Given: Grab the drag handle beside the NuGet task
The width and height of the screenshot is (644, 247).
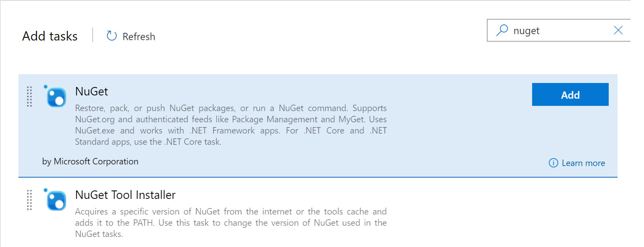Looking at the screenshot, I should (x=29, y=97).
